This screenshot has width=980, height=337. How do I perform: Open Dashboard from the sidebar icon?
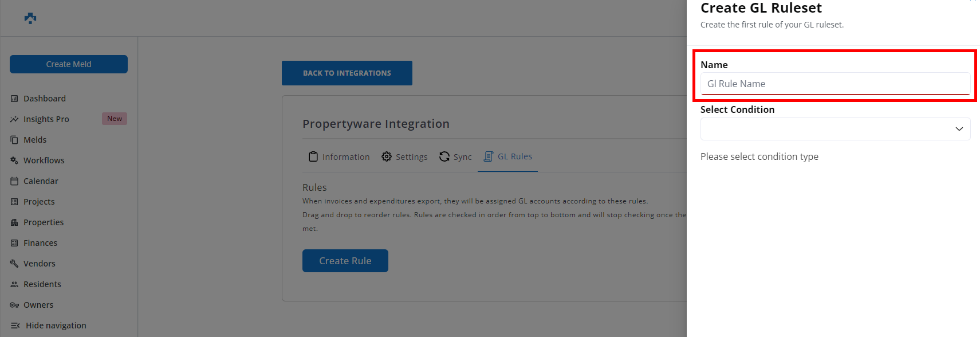14,99
